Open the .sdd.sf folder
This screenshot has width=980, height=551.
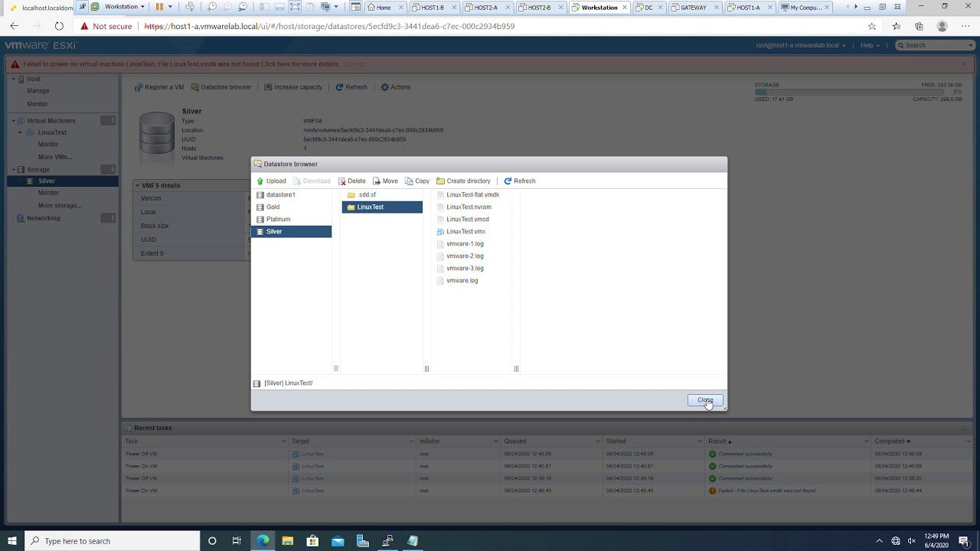(x=381, y=195)
